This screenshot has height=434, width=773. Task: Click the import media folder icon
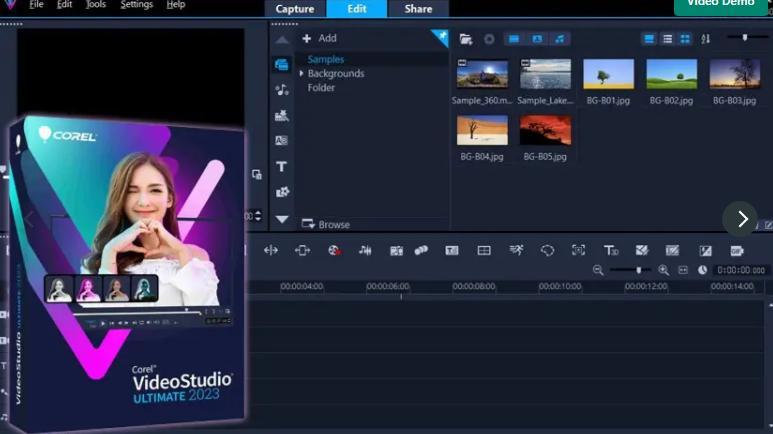coord(466,39)
